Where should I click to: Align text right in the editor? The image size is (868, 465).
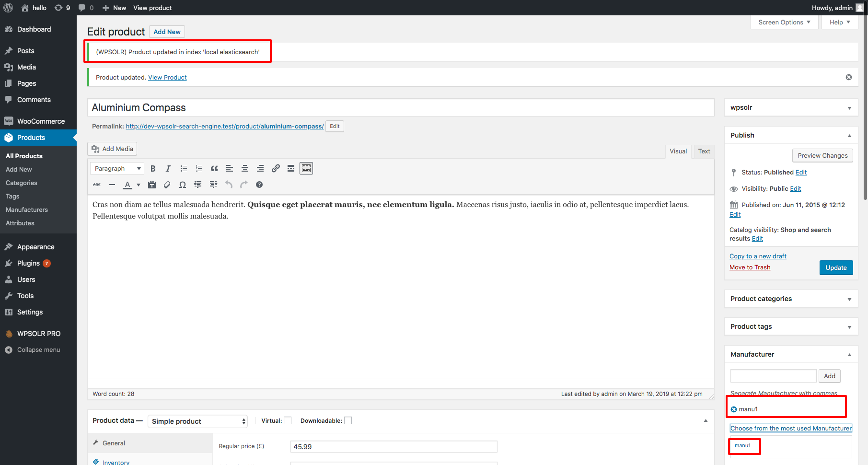pos(260,168)
